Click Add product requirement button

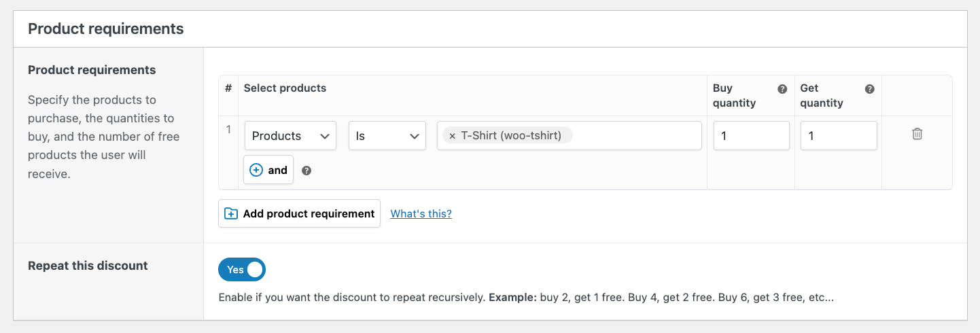pyautogui.click(x=299, y=213)
